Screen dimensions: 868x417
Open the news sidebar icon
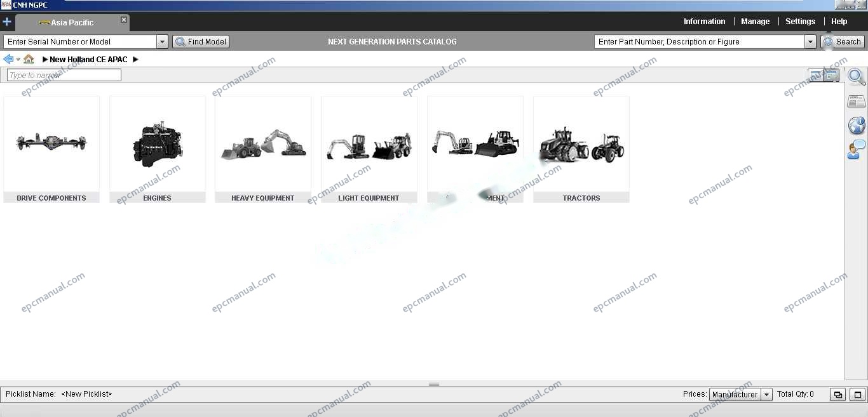(857, 102)
